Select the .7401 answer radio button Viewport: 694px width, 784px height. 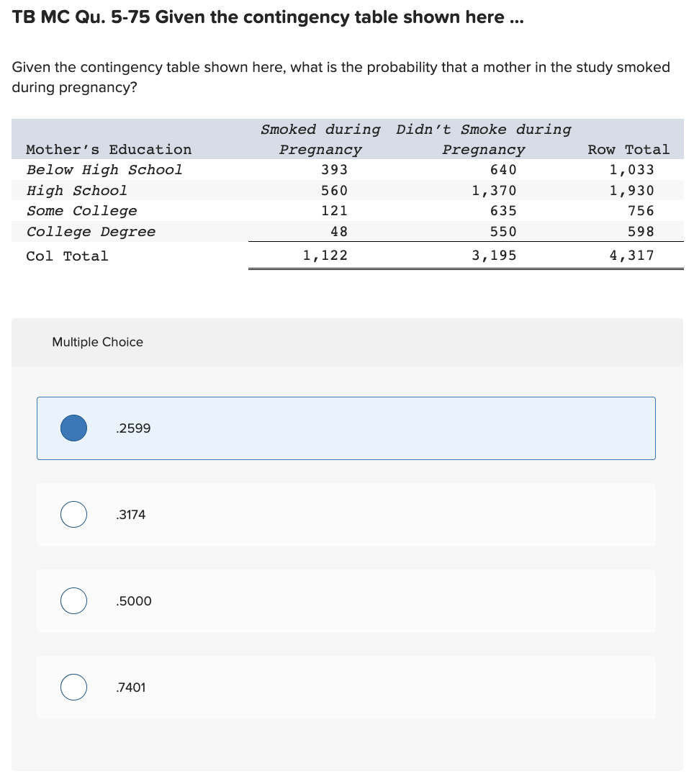73,687
